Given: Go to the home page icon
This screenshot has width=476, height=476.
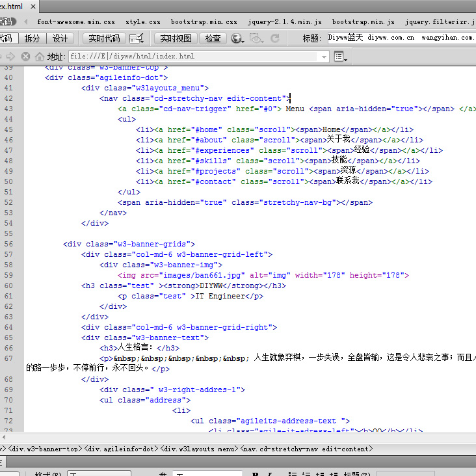Looking at the screenshot, I should click(x=40, y=57).
